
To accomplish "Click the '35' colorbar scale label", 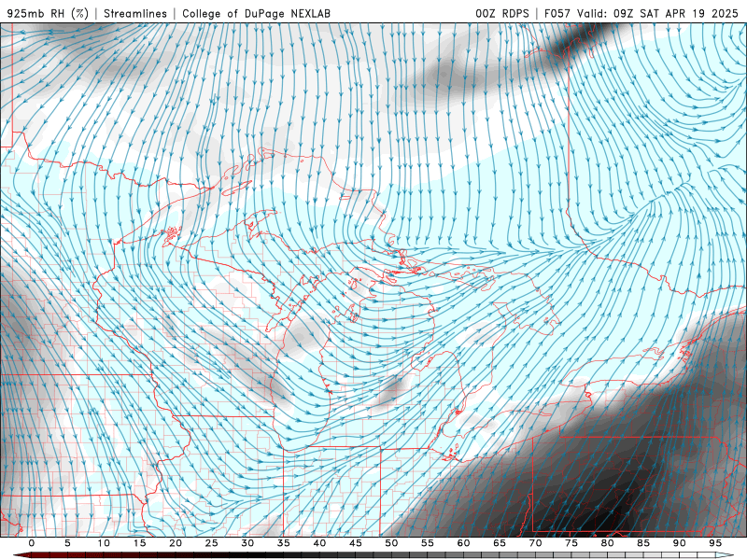I will 284,543.
